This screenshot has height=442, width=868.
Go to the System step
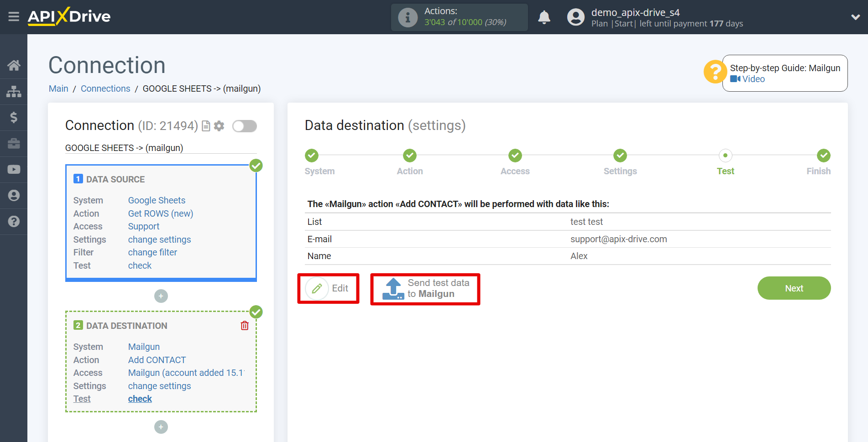coord(312,156)
